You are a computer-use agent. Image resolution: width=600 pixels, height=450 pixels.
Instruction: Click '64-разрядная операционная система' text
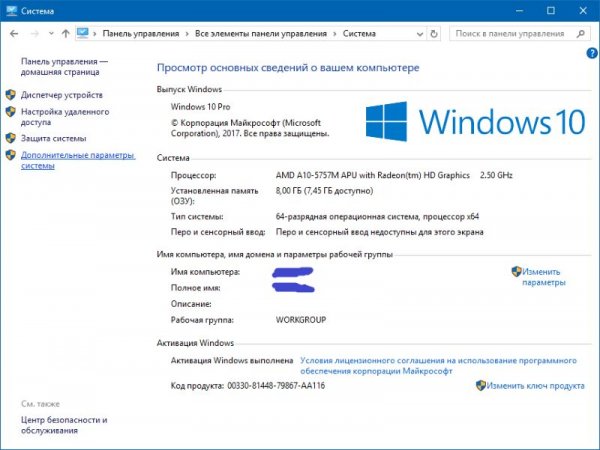pos(347,217)
